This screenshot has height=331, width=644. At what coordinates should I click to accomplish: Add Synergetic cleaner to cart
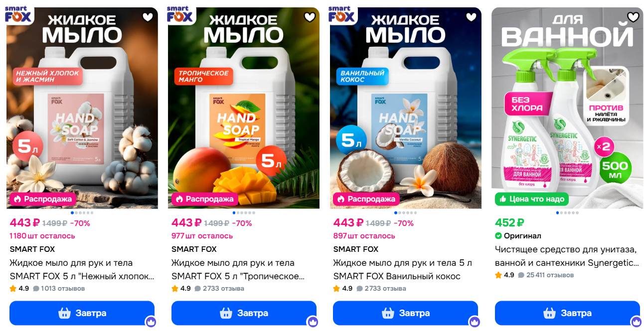coord(567,313)
